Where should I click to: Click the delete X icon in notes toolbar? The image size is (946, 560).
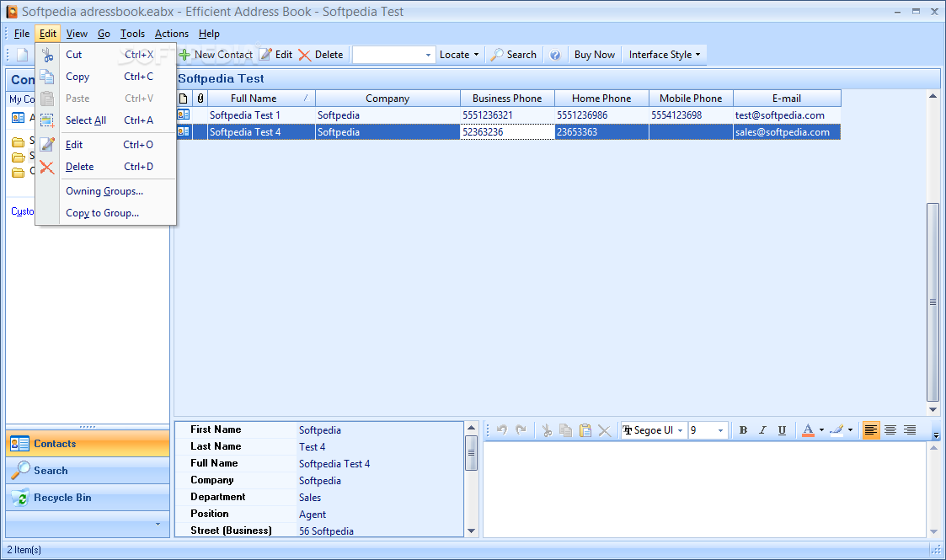(605, 430)
